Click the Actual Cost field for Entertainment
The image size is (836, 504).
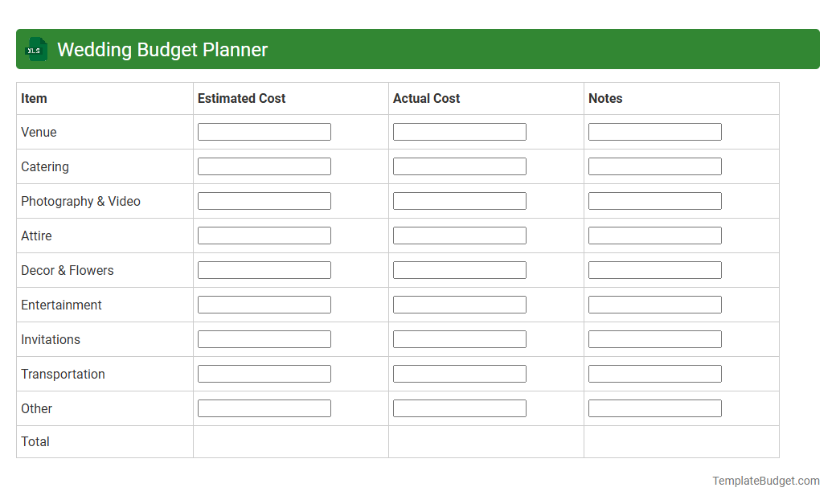tap(459, 304)
